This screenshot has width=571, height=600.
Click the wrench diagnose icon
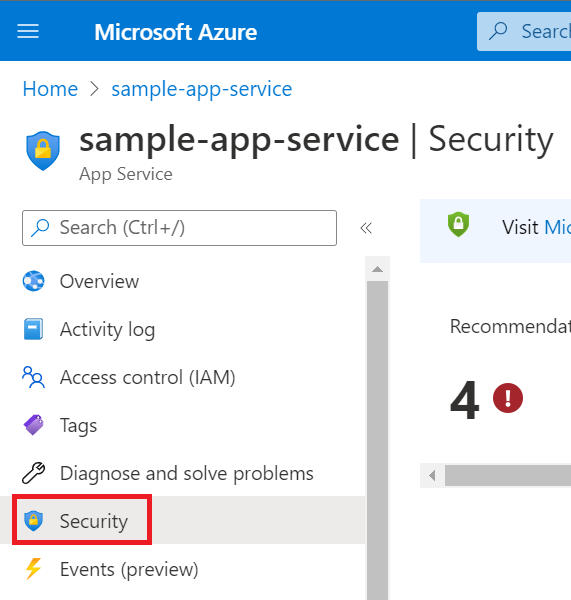pos(33,473)
